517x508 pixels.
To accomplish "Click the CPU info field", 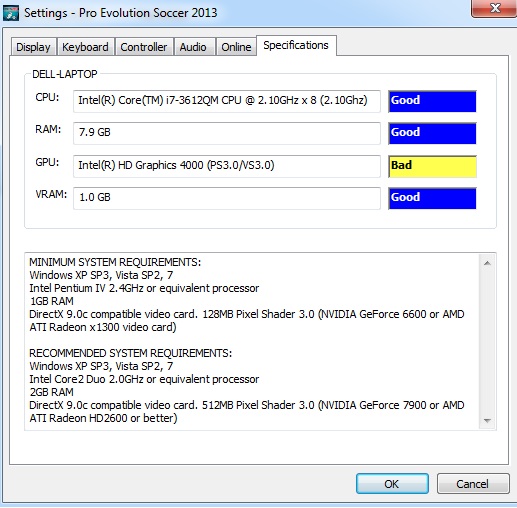I will click(227, 101).
